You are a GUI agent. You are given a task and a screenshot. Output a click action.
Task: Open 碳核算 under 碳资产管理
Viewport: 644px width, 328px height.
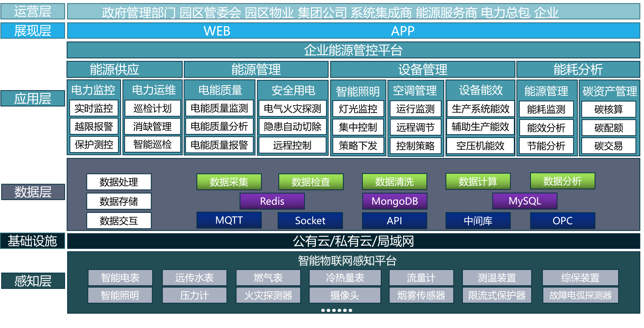(x=609, y=109)
